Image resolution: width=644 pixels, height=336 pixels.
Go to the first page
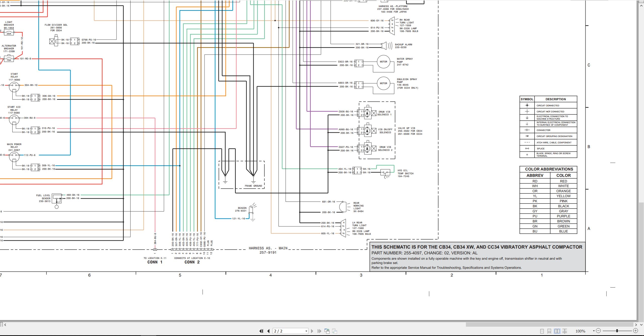coord(261,331)
